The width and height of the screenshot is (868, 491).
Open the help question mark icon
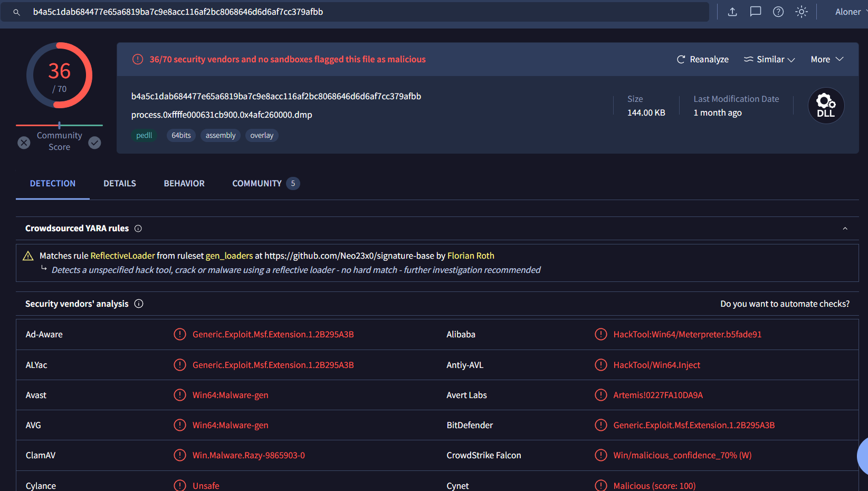click(x=778, y=12)
